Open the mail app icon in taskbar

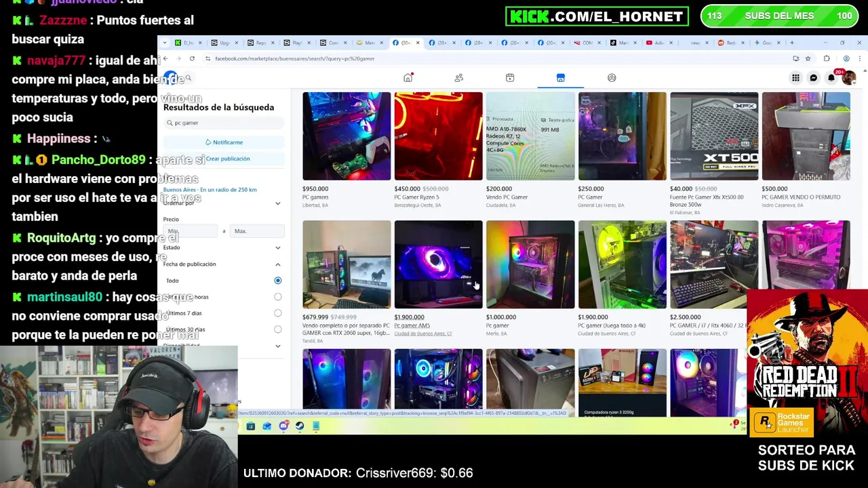[267, 426]
